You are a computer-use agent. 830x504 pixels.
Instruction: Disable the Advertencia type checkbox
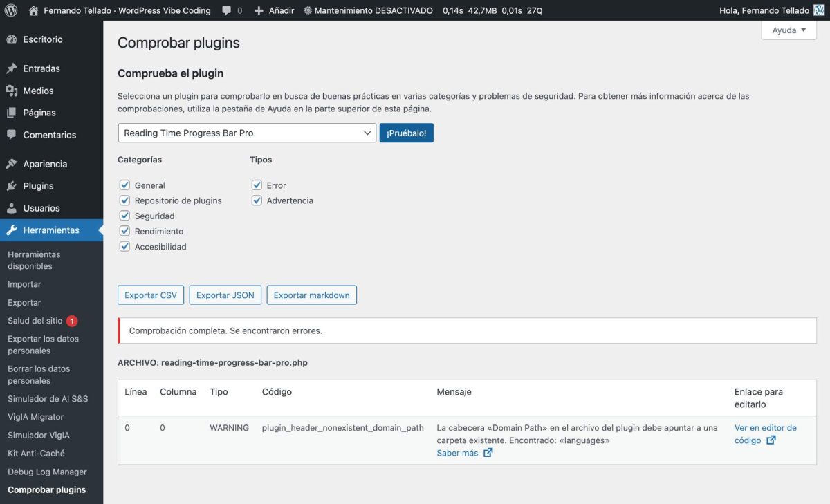tap(257, 200)
